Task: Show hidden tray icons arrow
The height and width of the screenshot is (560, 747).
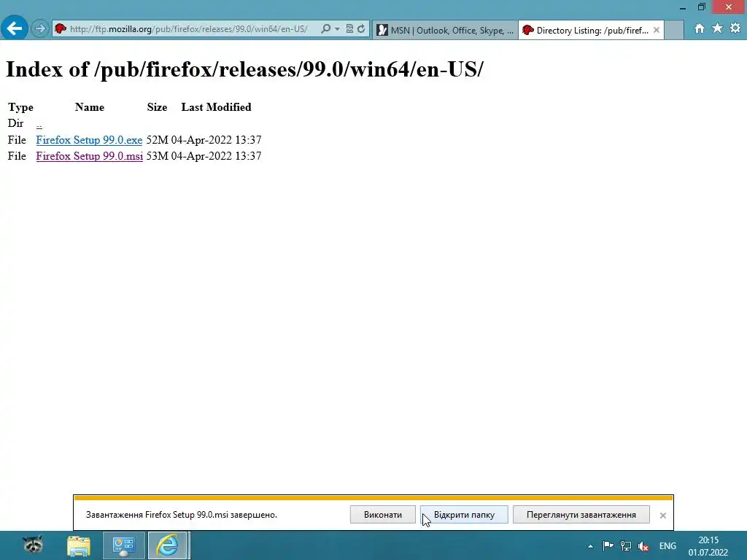Action: [590, 546]
